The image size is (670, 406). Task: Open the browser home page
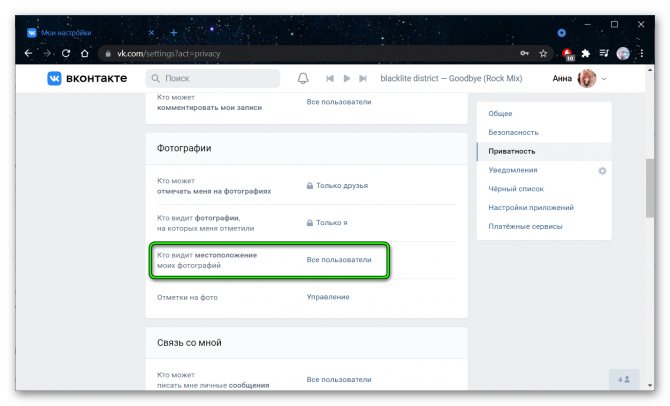click(85, 53)
